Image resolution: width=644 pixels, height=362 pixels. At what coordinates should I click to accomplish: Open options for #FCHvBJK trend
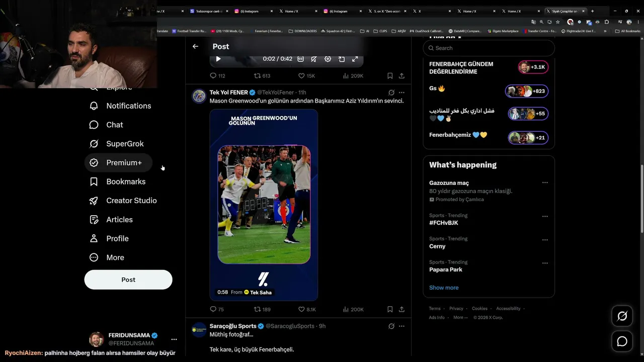pyautogui.click(x=545, y=217)
